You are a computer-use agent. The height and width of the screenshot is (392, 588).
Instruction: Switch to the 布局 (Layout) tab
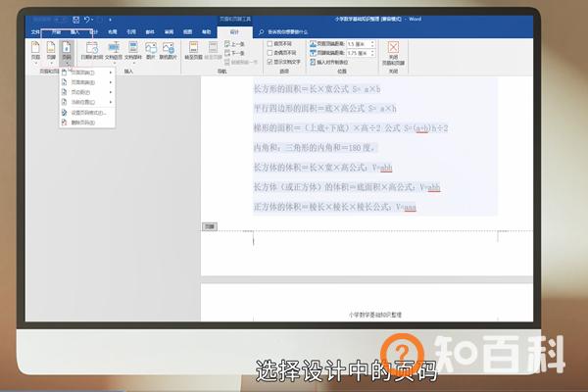(x=113, y=32)
